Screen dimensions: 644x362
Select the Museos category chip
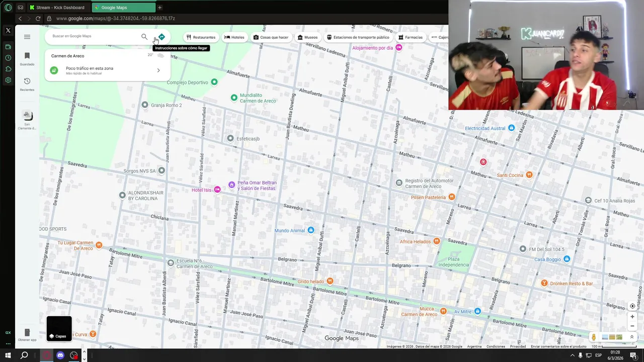[x=307, y=37]
